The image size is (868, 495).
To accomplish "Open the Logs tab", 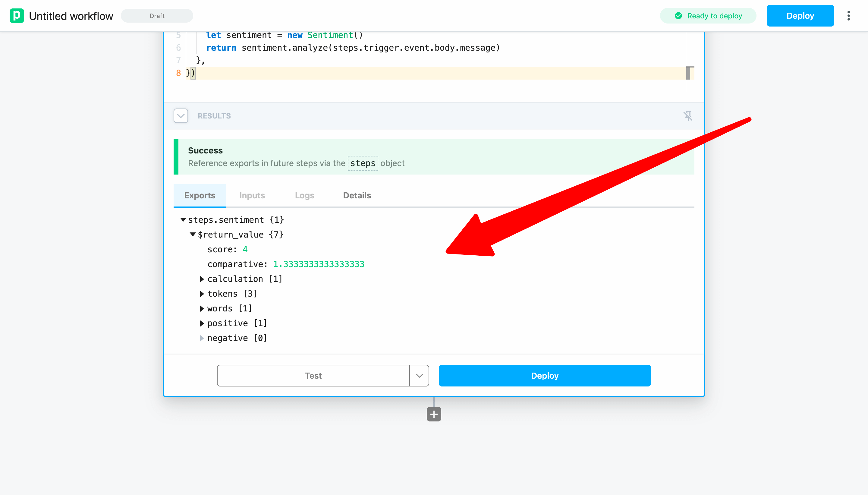I will point(304,195).
